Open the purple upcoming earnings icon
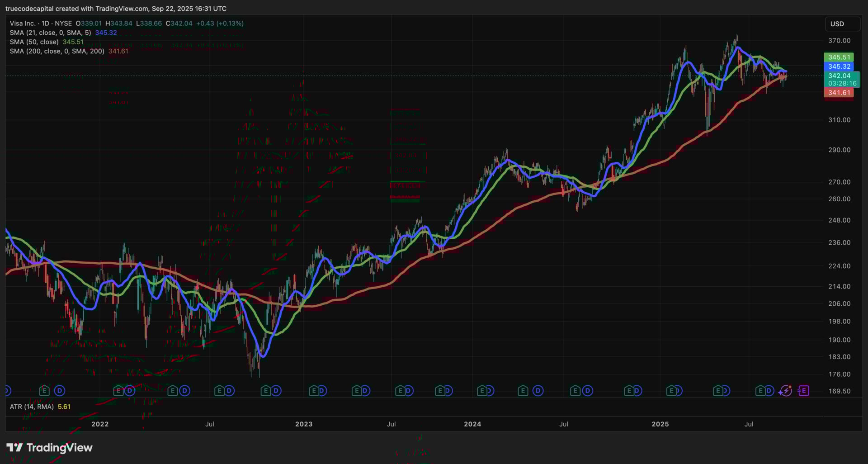Image resolution: width=868 pixels, height=464 pixels. 803,390
